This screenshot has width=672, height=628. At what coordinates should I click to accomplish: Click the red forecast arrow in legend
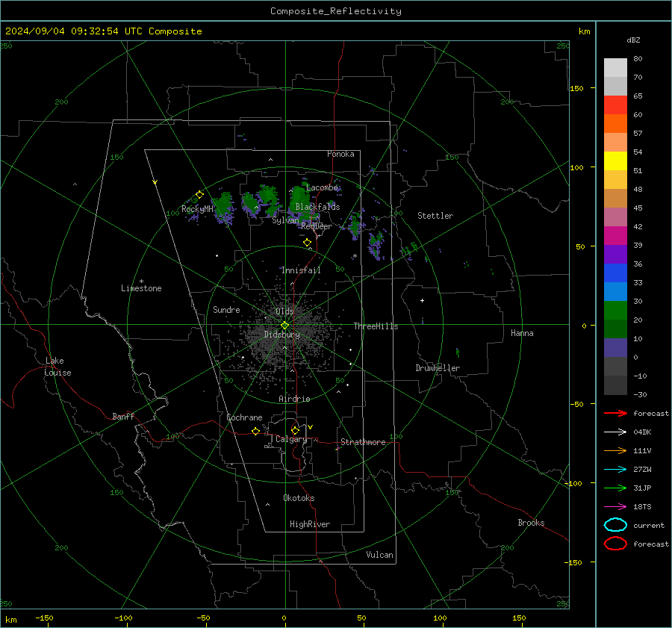[615, 413]
